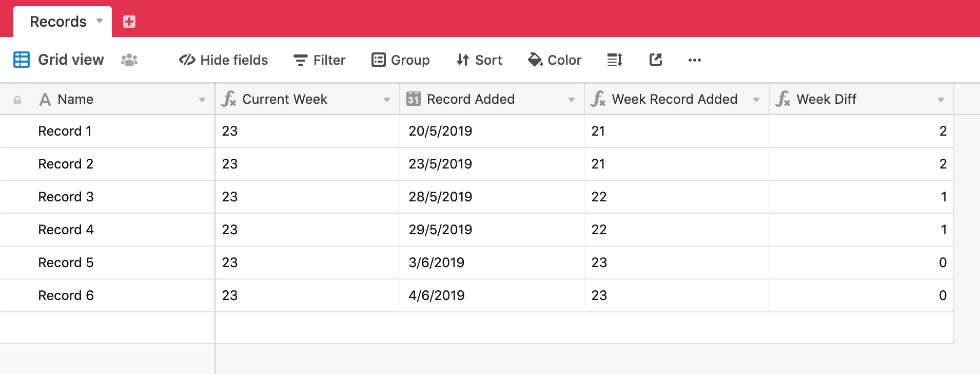Click the Grid view icon

click(22, 60)
